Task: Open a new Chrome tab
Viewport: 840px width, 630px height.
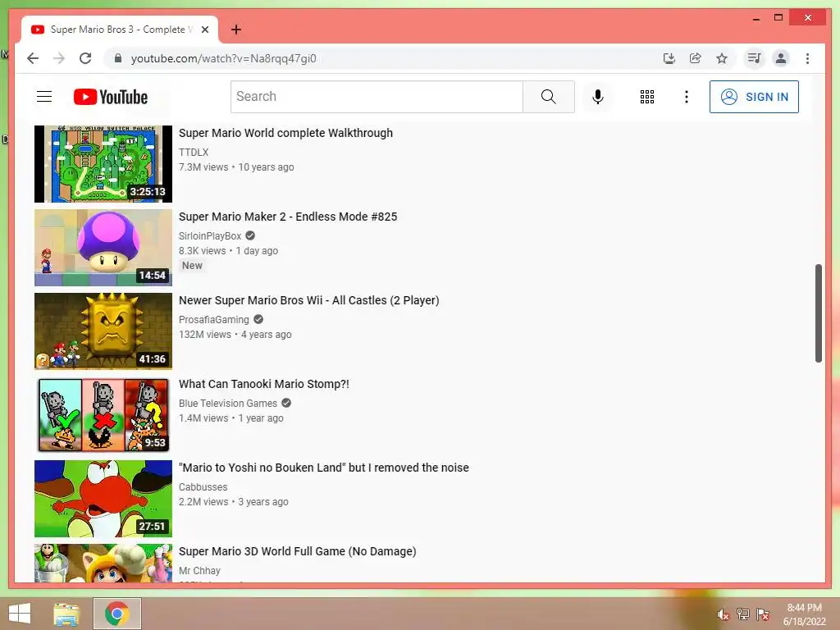Action: [x=236, y=30]
